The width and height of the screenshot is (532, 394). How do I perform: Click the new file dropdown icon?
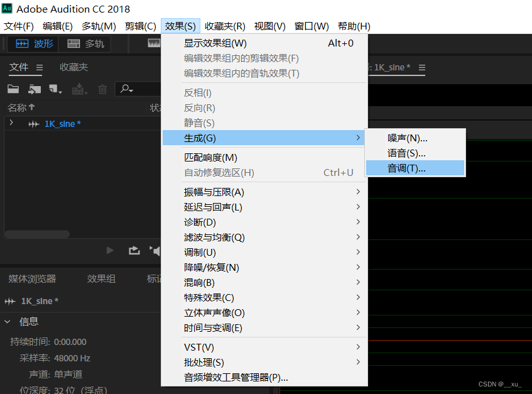[x=55, y=89]
